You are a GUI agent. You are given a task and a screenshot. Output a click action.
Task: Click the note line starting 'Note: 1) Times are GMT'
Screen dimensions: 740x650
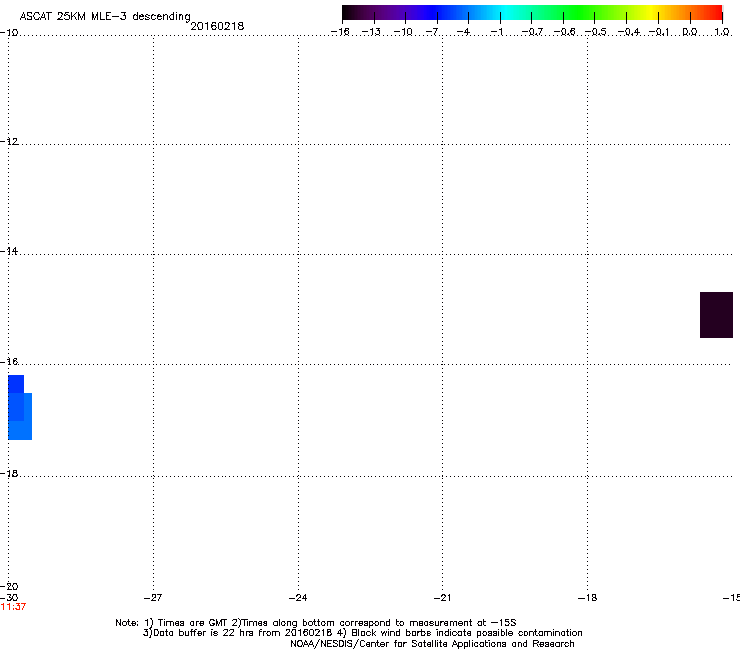coord(316,623)
